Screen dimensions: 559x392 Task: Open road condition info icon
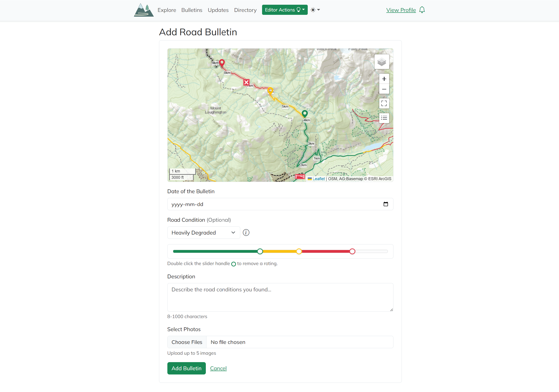[246, 233]
